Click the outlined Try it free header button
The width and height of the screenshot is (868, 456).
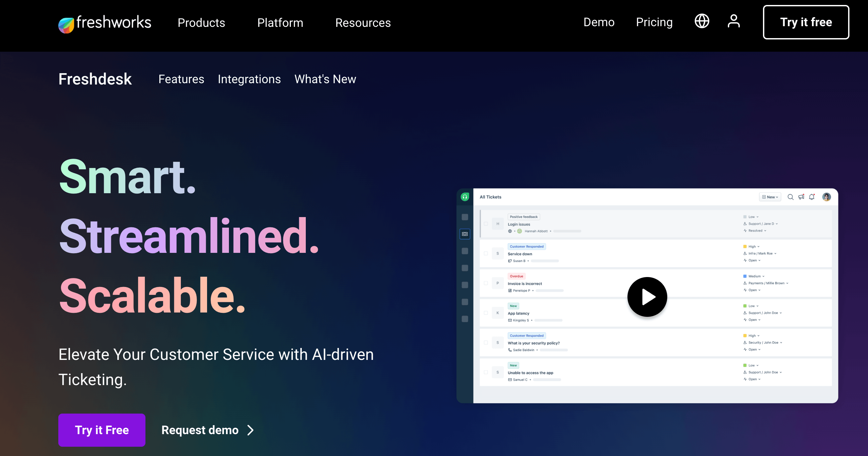tap(806, 22)
